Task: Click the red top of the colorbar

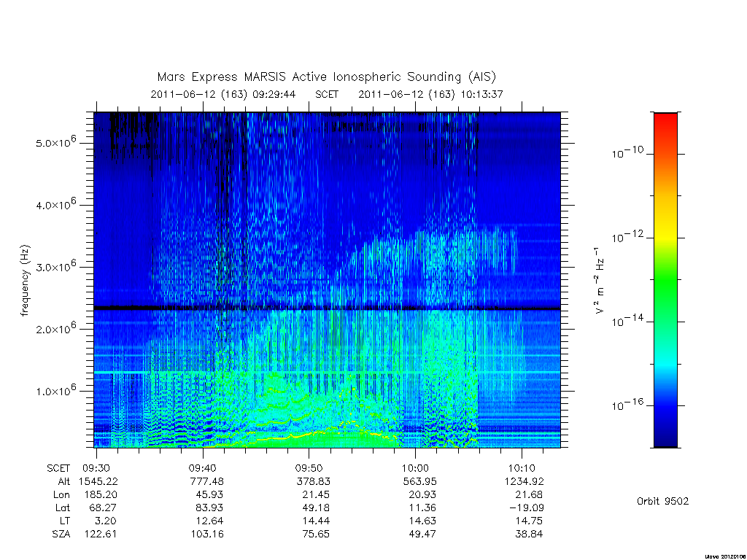Action: 665,122
